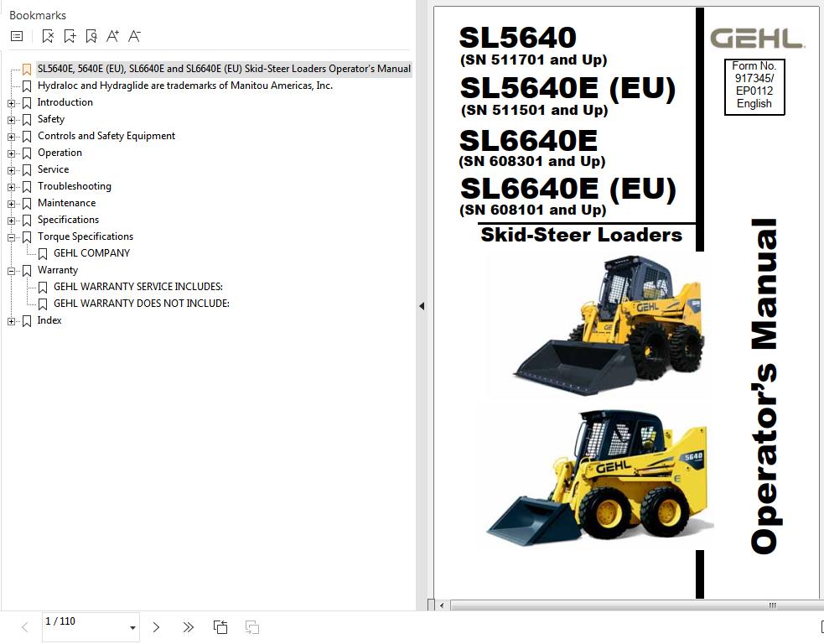Open the Index bookmark
This screenshot has height=644, width=824.
click(49, 320)
